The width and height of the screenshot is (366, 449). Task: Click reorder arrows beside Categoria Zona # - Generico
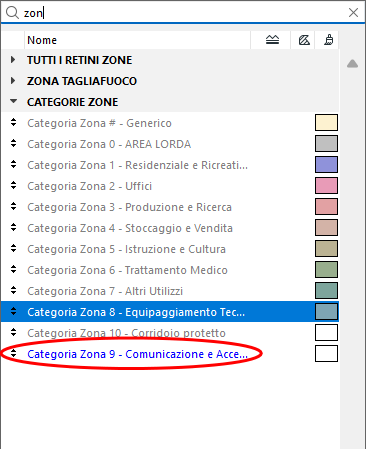13,122
